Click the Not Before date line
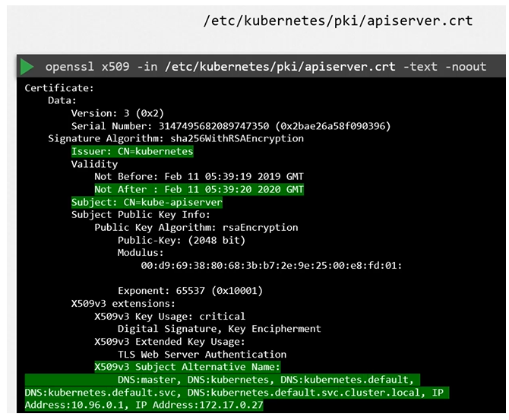This screenshot has width=509, height=420. click(198, 177)
